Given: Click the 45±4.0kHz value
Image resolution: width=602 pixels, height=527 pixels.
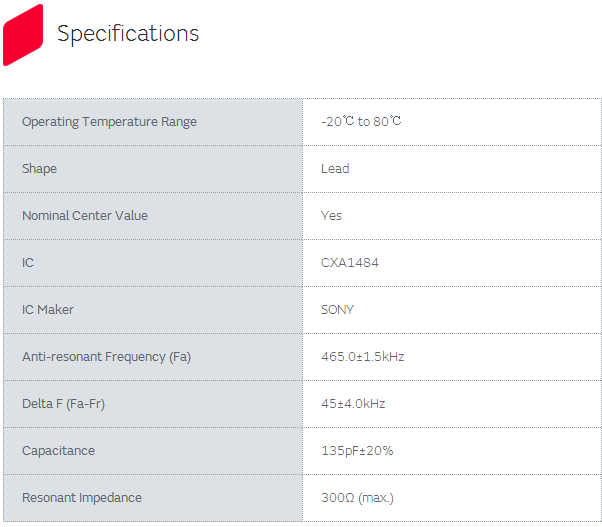Looking at the screenshot, I should pos(353,404).
